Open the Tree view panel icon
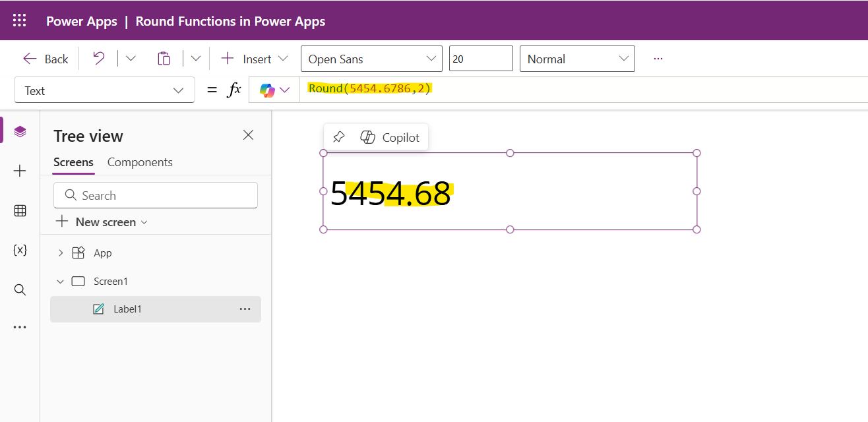Screen dimensions: 868x422 tap(20, 130)
